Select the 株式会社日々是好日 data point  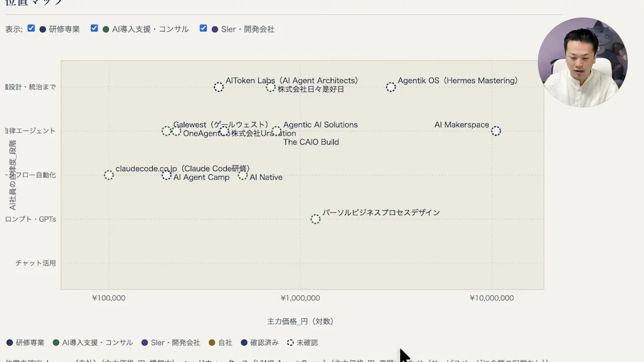pyautogui.click(x=271, y=87)
